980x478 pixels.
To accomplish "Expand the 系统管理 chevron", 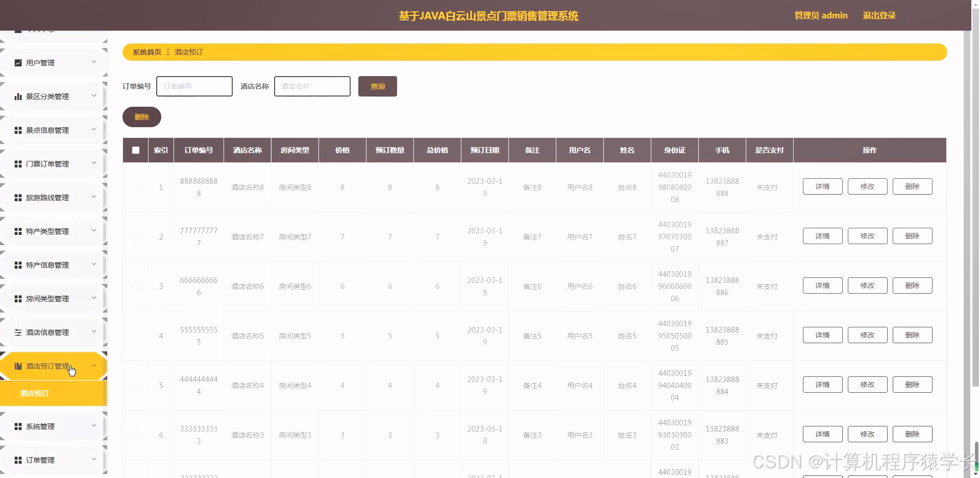I will click(x=94, y=426).
